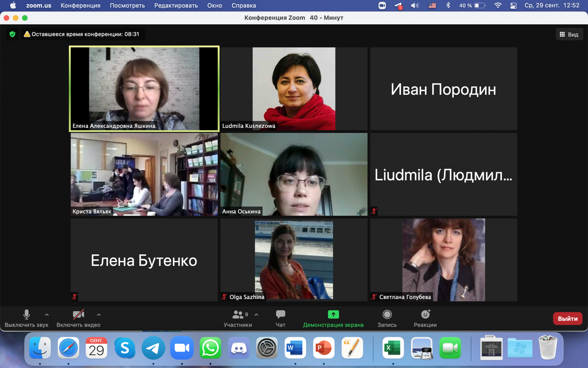Select Ludmila Kusnezowa video tile
The width and height of the screenshot is (588, 368).
(294, 89)
